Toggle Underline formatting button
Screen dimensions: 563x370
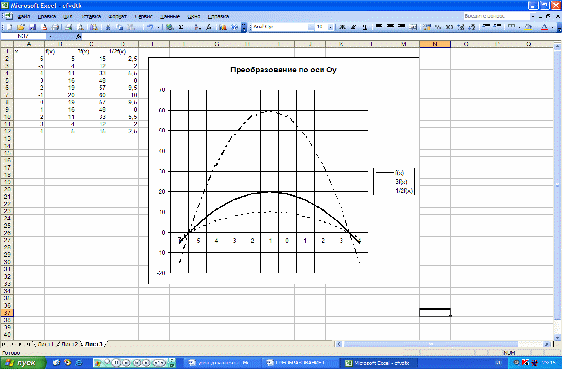click(x=365, y=27)
